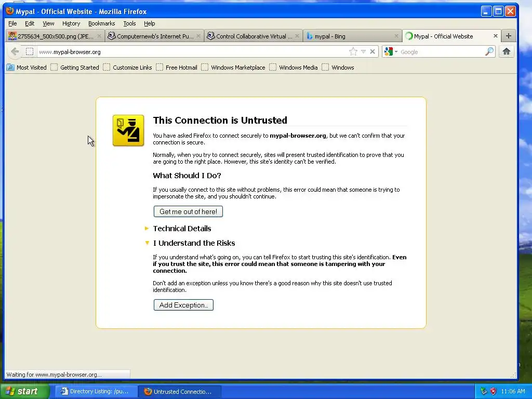Close the mypal - Bing tab
This screenshot has width=532, height=399.
click(x=396, y=36)
